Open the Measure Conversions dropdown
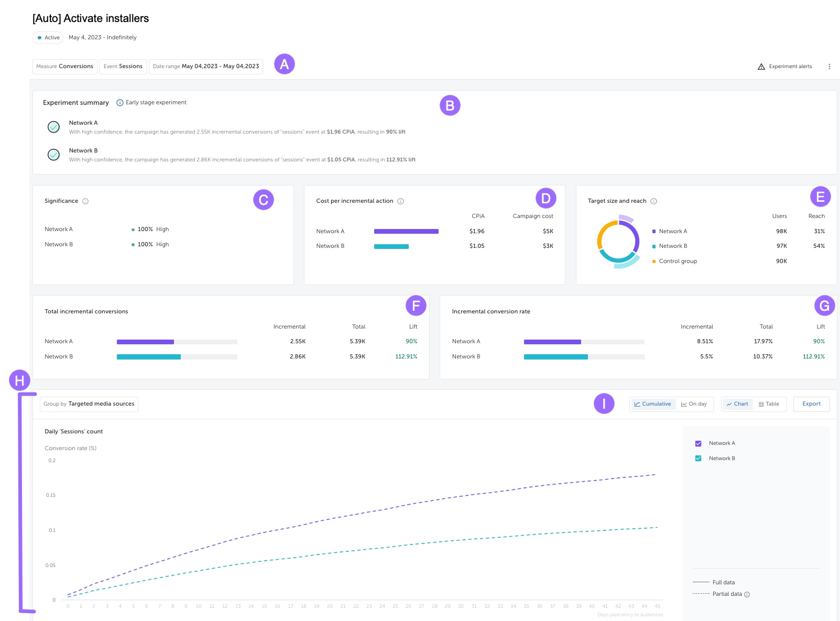Image resolution: width=840 pixels, height=621 pixels. [x=65, y=67]
